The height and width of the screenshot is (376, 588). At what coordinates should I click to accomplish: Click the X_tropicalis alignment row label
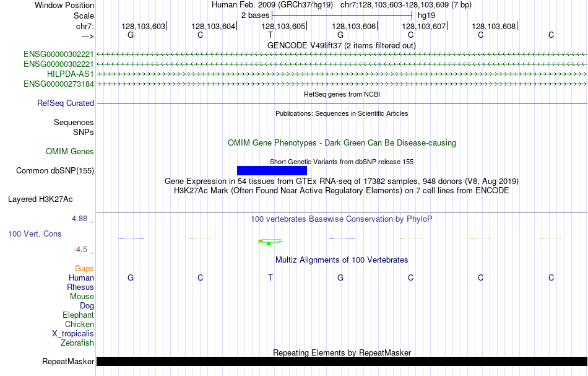[x=73, y=334]
